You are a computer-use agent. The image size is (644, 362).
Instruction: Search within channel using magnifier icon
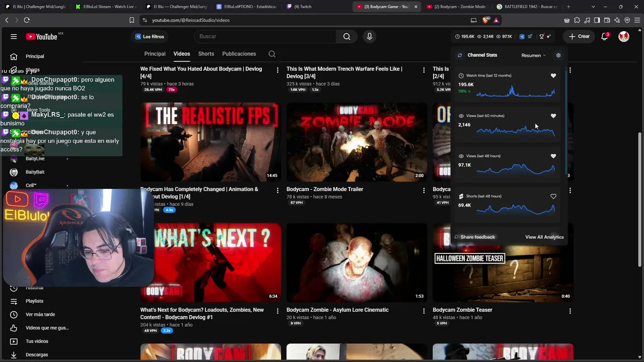click(x=272, y=54)
